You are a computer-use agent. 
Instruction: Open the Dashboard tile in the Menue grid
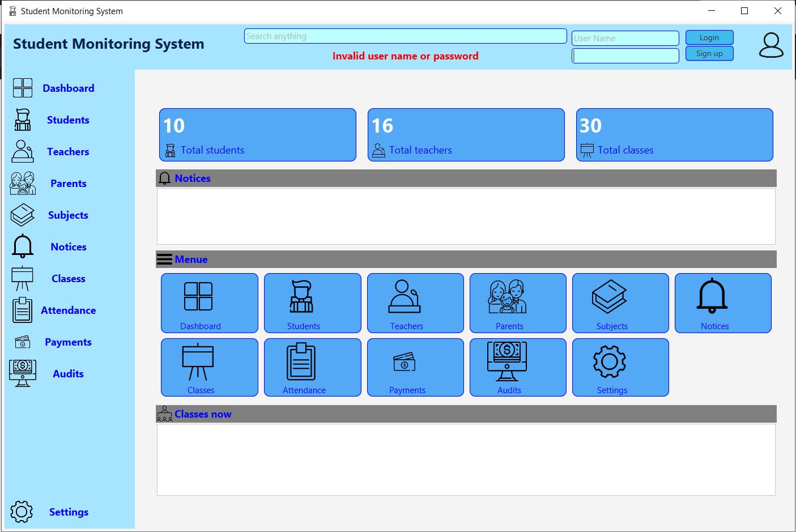coord(210,303)
